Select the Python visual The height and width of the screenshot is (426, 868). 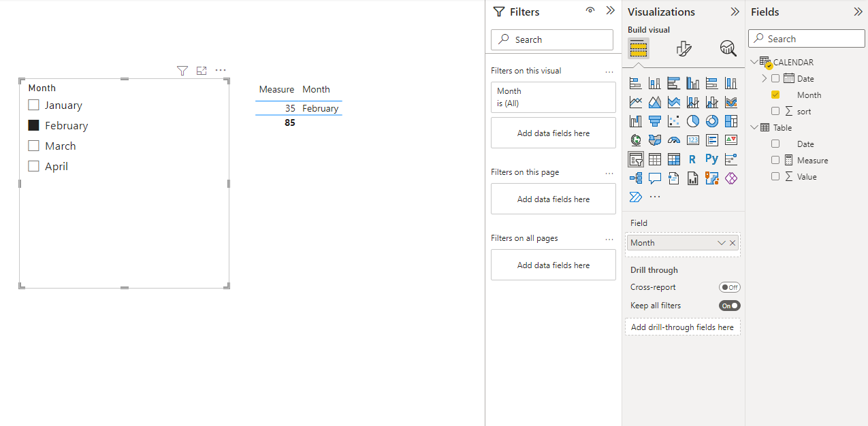(712, 159)
